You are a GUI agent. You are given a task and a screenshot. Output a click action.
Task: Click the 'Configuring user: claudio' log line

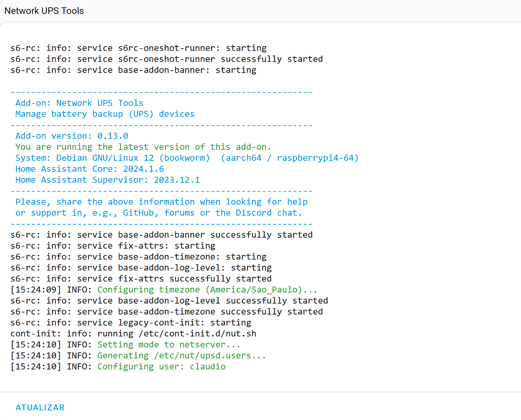(118, 367)
